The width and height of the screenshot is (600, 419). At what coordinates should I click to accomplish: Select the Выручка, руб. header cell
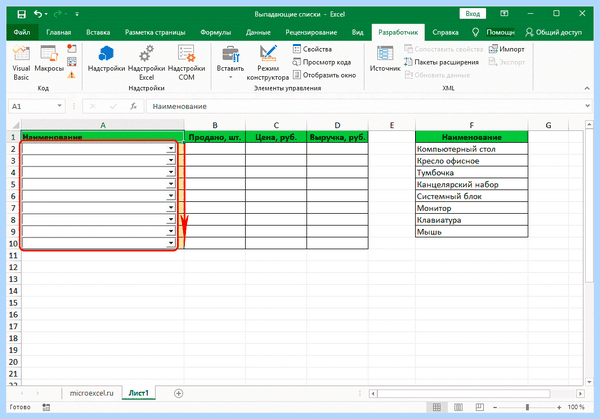coord(337,137)
